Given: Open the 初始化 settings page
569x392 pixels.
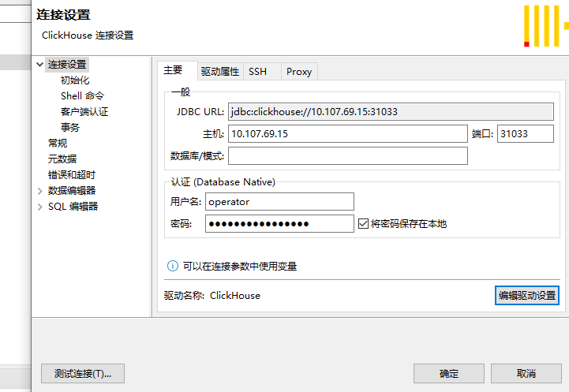Looking at the screenshot, I should [x=75, y=80].
